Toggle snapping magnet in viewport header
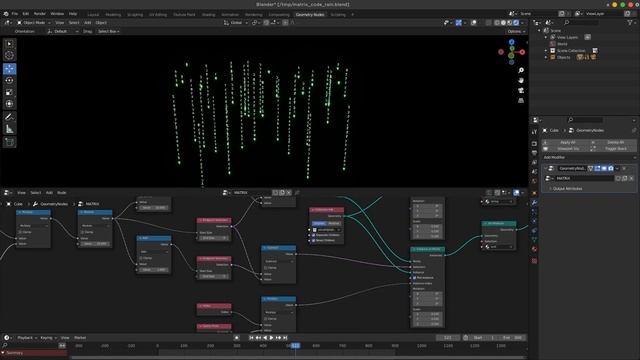The image size is (640, 360). [x=266, y=22]
